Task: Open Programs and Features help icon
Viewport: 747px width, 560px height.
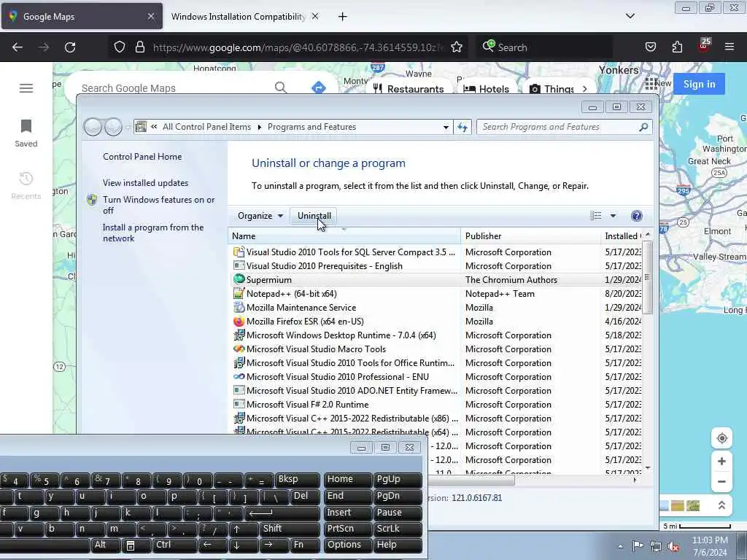Action: [x=636, y=216]
